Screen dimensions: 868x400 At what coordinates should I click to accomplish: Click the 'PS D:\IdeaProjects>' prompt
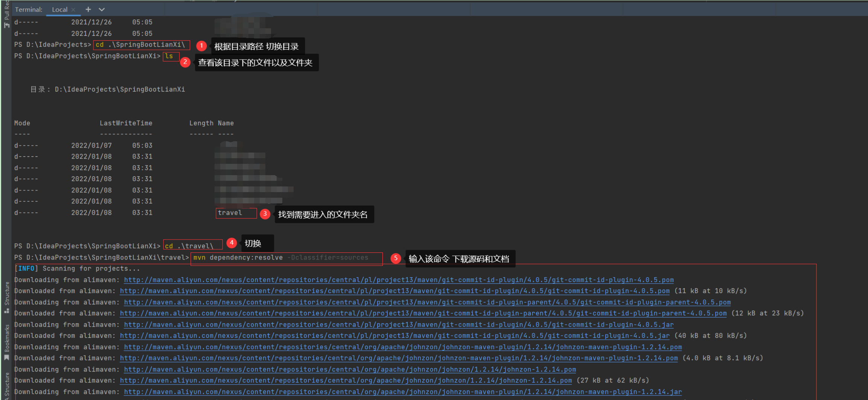(x=53, y=44)
